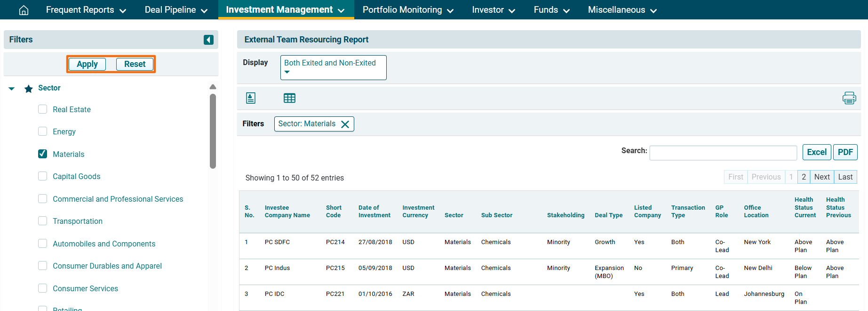Export the report with Excel button
The width and height of the screenshot is (868, 311).
816,152
